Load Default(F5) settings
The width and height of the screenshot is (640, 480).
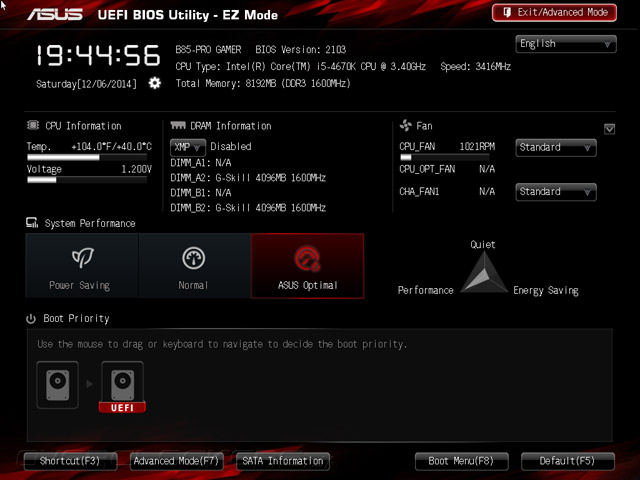[568, 461]
